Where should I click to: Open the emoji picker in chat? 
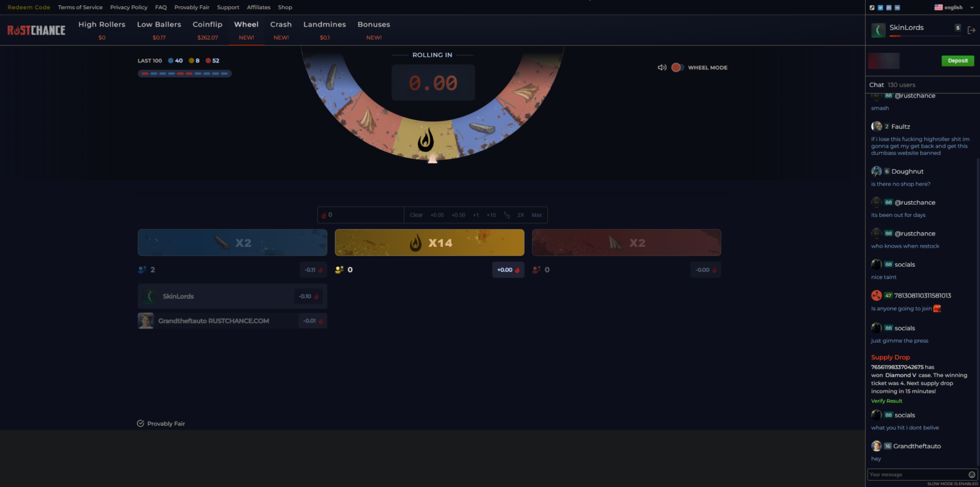coord(972,474)
